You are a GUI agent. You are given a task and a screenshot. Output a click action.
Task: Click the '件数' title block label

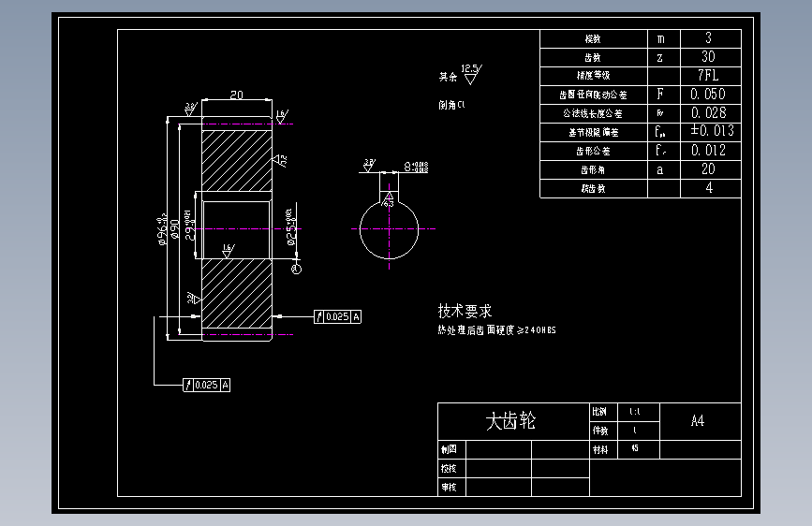click(x=600, y=431)
